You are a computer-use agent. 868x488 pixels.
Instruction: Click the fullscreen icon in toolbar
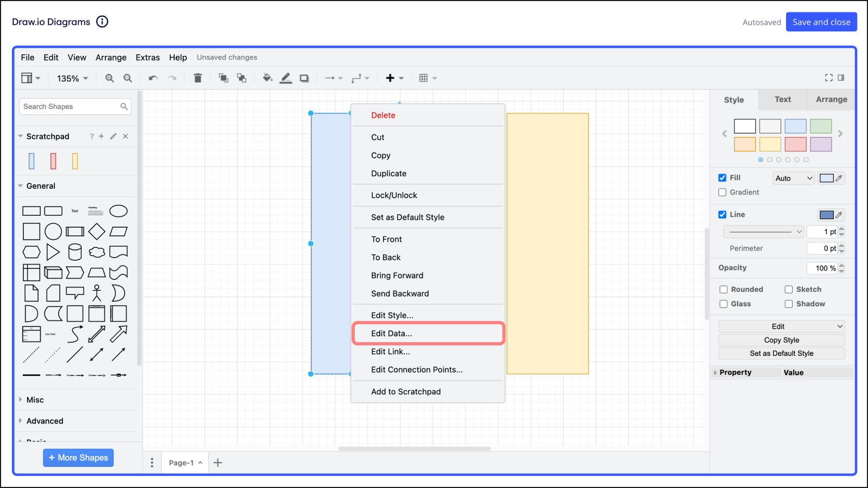point(828,78)
